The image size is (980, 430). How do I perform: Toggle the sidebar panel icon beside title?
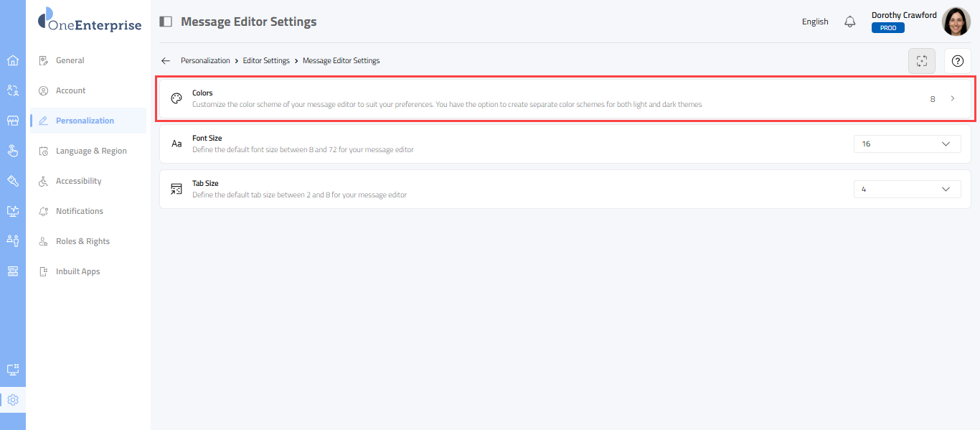[166, 22]
